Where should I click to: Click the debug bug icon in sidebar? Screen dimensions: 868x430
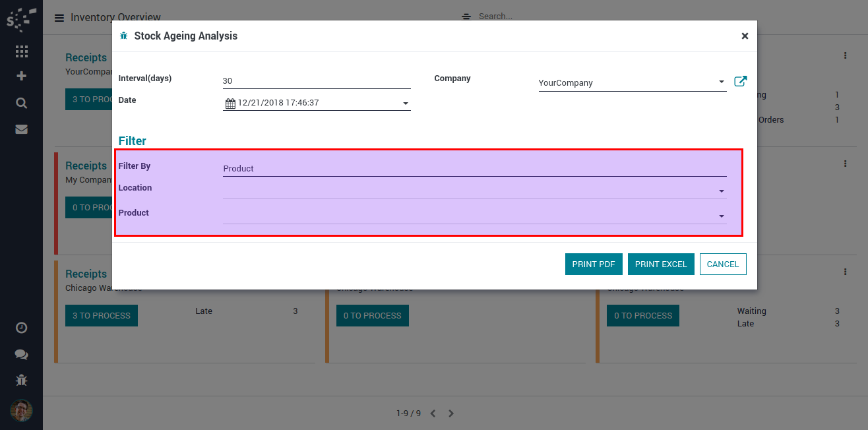(21, 381)
